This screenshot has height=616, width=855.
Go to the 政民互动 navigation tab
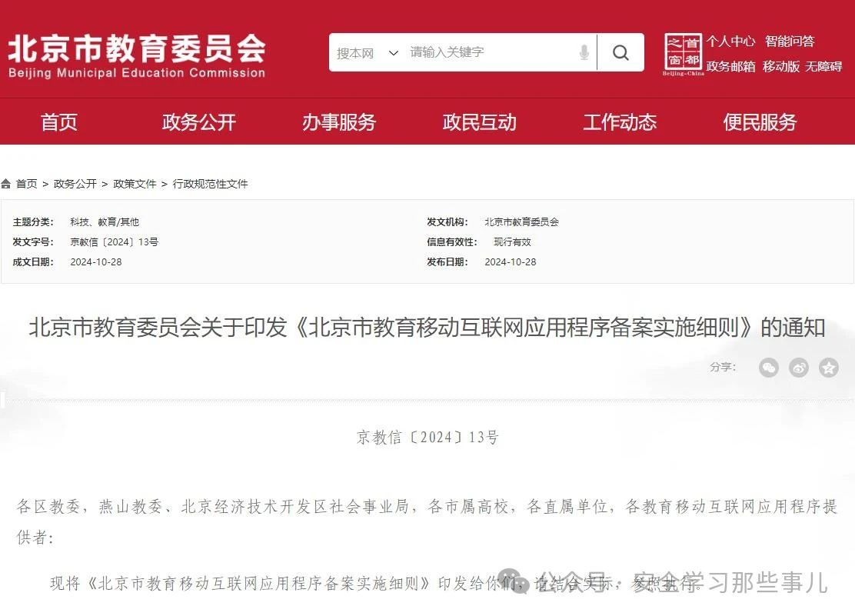pos(480,122)
